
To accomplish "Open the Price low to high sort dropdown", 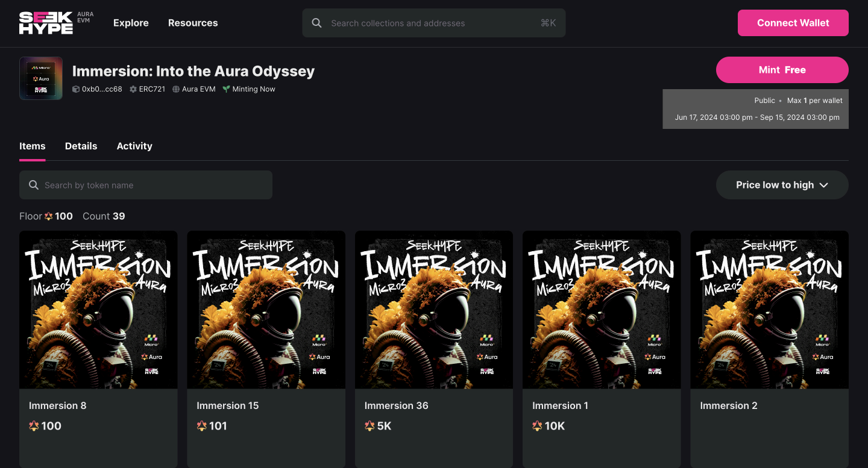I will [x=782, y=185].
